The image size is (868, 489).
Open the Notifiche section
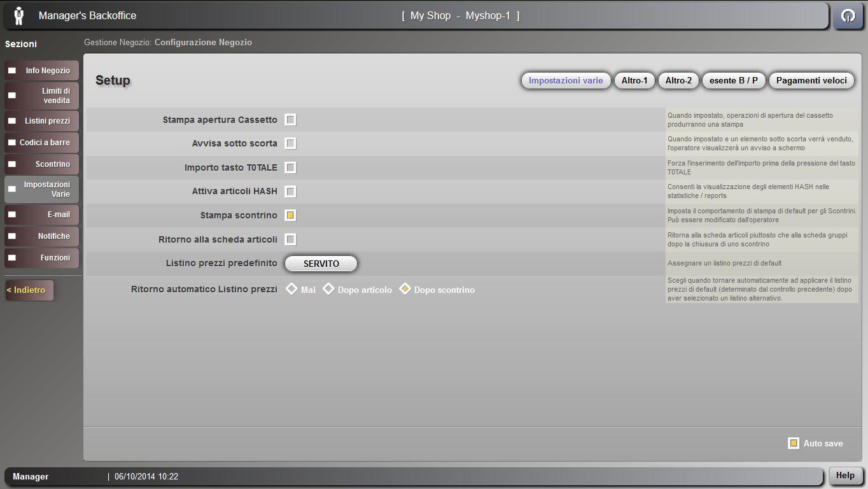click(x=42, y=236)
